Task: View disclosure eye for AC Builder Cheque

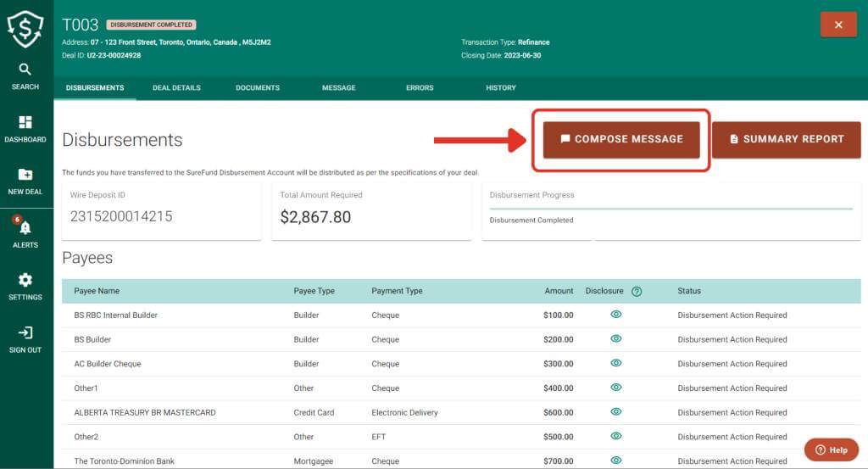Action: point(616,363)
